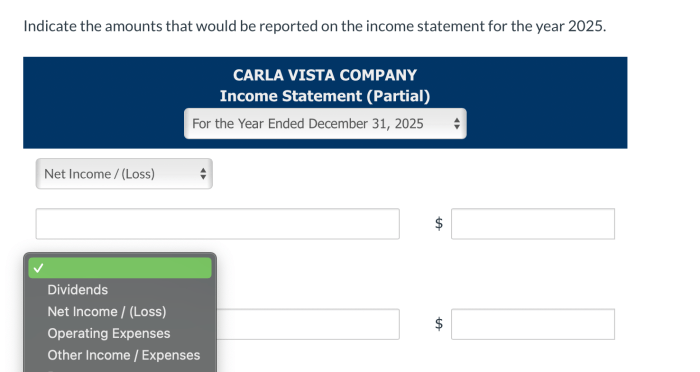The width and height of the screenshot is (700, 372).
Task: Click the arrows icon on Net Income select
Action: pos(203,174)
